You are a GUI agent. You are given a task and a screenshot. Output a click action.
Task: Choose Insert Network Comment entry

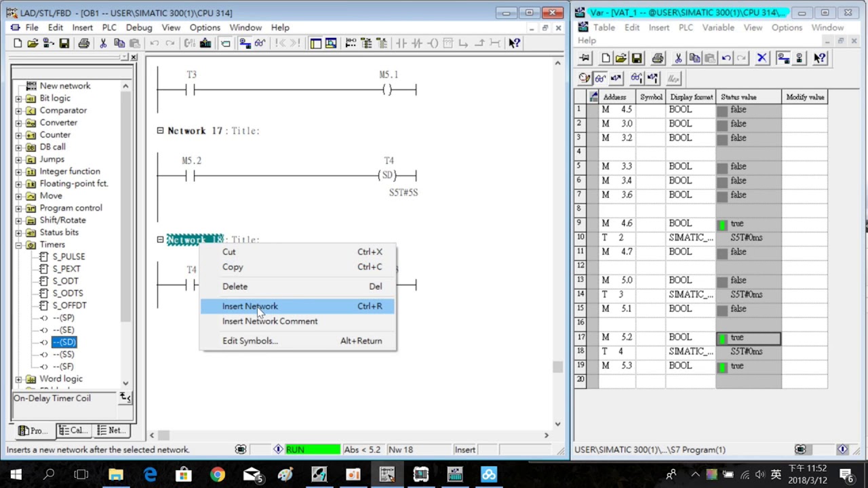tap(297, 321)
